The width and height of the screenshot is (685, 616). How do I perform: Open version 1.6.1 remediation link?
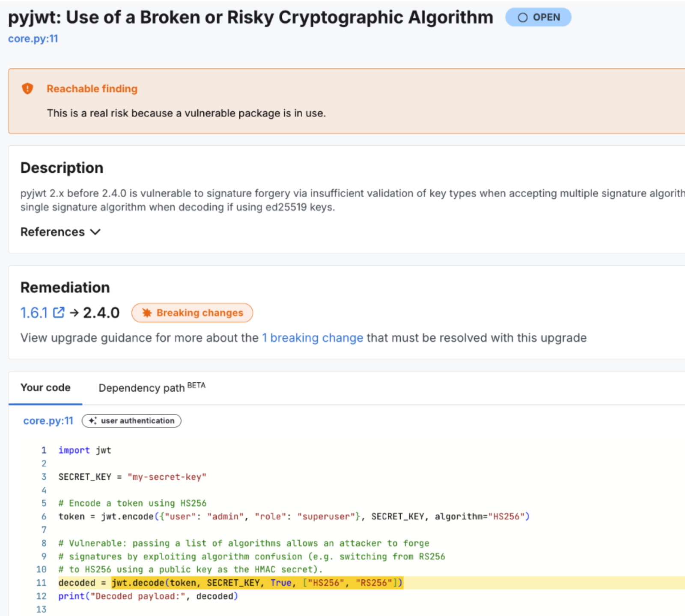[34, 312]
